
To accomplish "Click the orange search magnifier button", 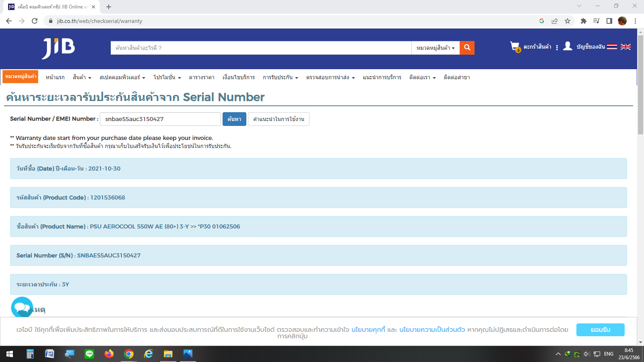I will coord(467,47).
